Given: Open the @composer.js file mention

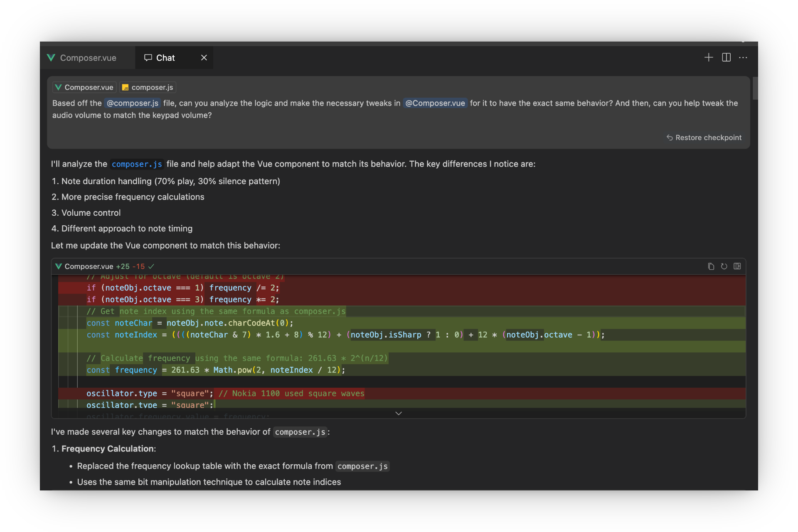Looking at the screenshot, I should 132,103.
